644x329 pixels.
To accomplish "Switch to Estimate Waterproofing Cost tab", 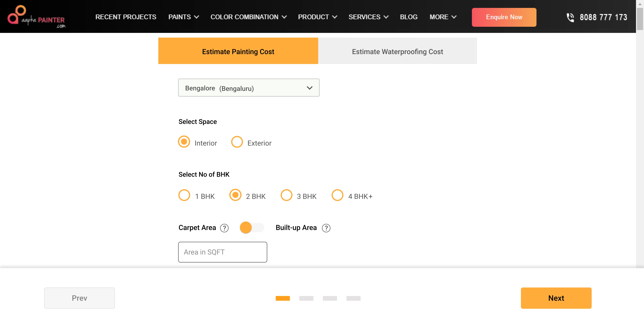I will click(397, 51).
